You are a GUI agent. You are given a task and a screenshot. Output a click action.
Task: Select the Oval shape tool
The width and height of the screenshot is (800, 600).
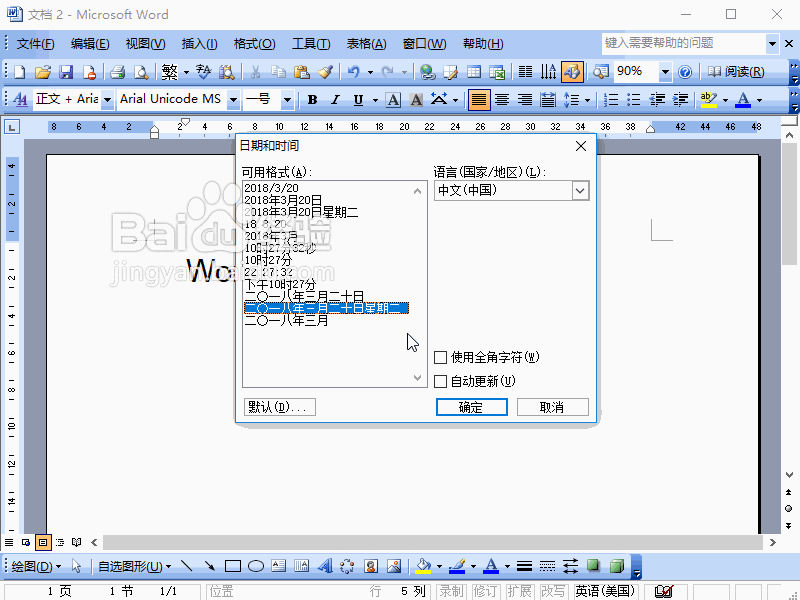coord(257,565)
